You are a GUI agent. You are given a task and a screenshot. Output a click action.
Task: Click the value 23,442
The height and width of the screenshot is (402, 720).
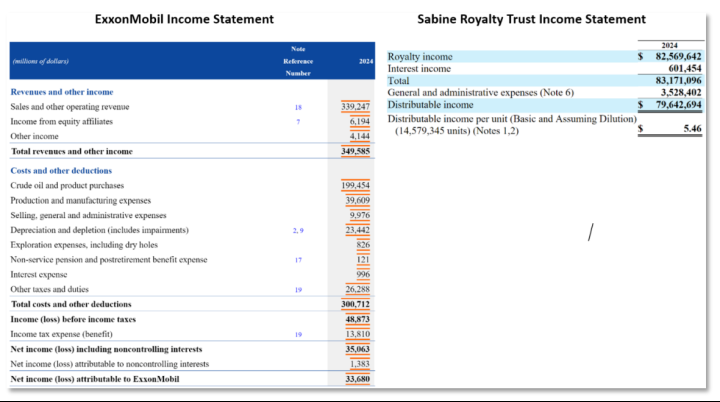coord(358,230)
